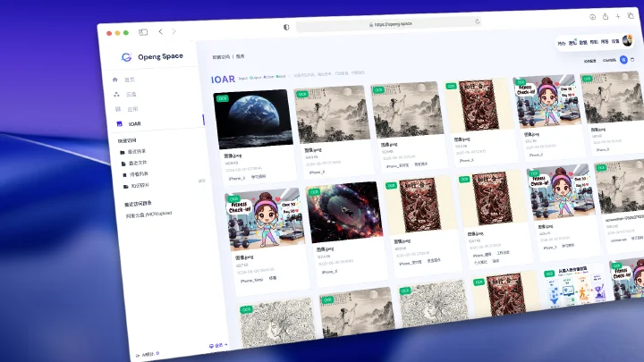Show the browser tab overview icon
The image size is (644, 362).
pos(631,15)
